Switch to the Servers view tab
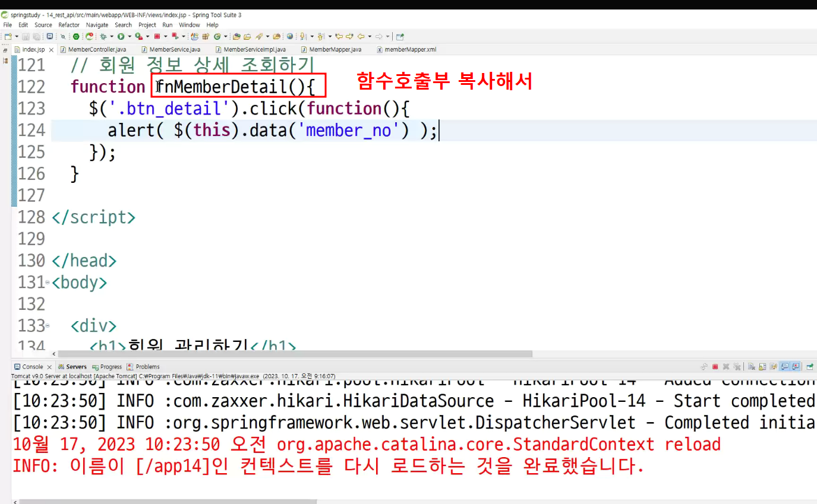Screen dimensions: 817x504 [72, 367]
